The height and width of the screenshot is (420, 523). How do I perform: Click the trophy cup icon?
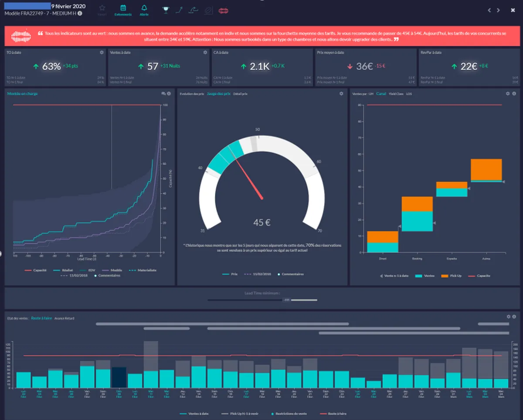coord(166,10)
